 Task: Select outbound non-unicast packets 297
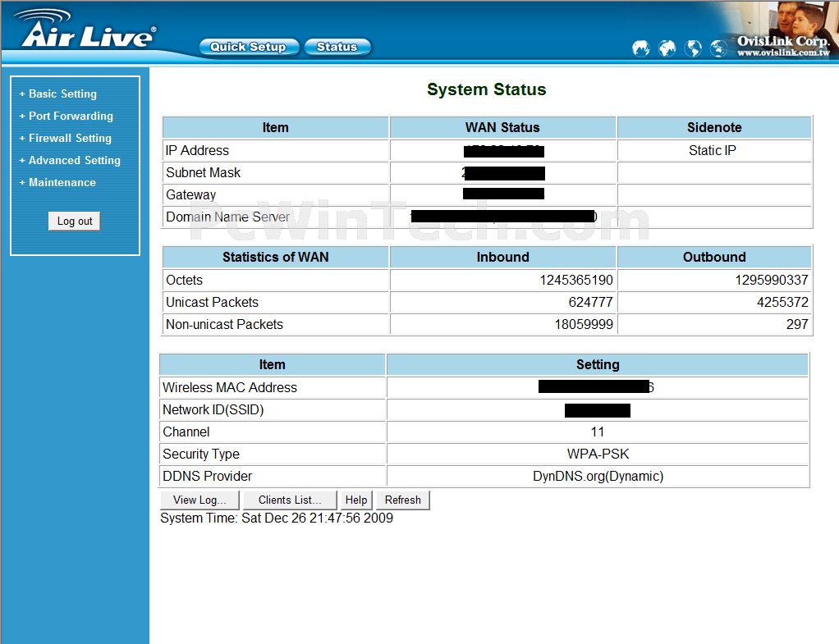797,324
